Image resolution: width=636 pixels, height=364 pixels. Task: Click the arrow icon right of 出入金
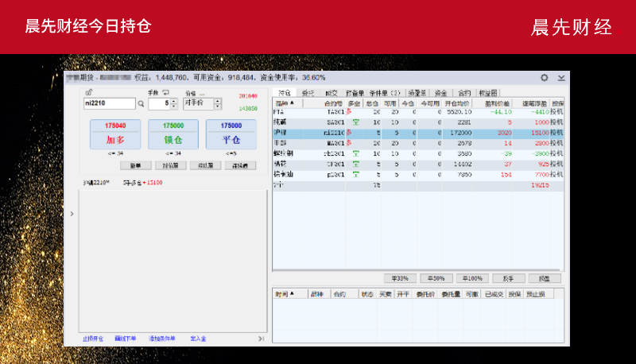click(262, 339)
